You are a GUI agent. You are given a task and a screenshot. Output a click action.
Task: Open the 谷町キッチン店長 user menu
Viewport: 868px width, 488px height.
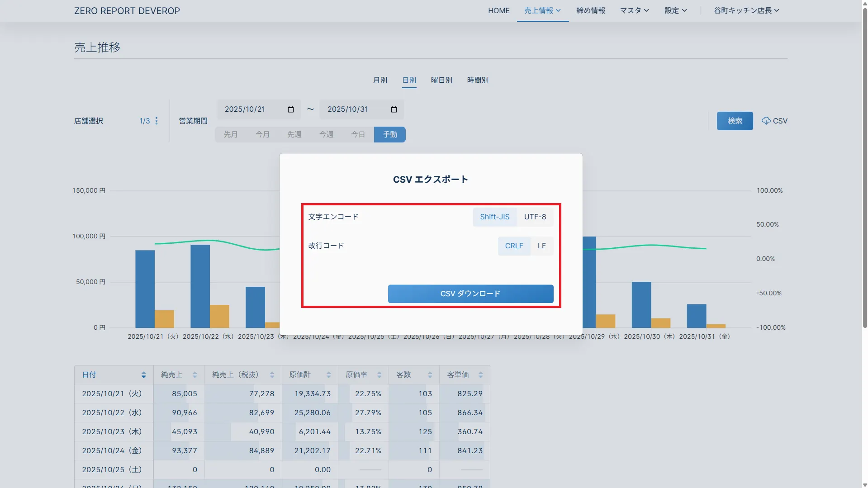(746, 10)
